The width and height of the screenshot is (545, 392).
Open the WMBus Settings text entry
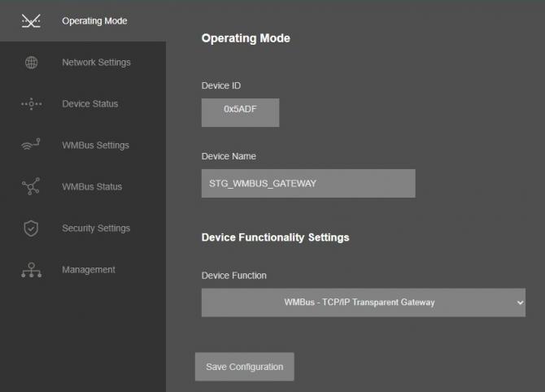[95, 146]
